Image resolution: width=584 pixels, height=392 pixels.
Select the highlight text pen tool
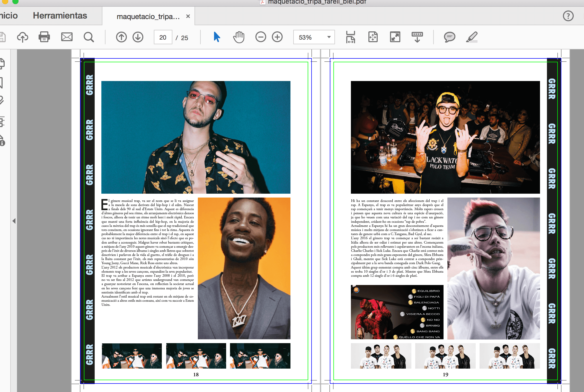pos(472,37)
